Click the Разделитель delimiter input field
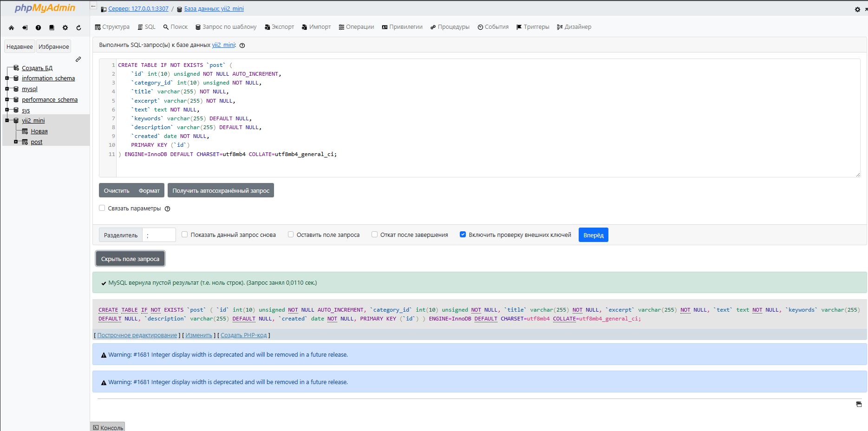The image size is (868, 431). 159,235
